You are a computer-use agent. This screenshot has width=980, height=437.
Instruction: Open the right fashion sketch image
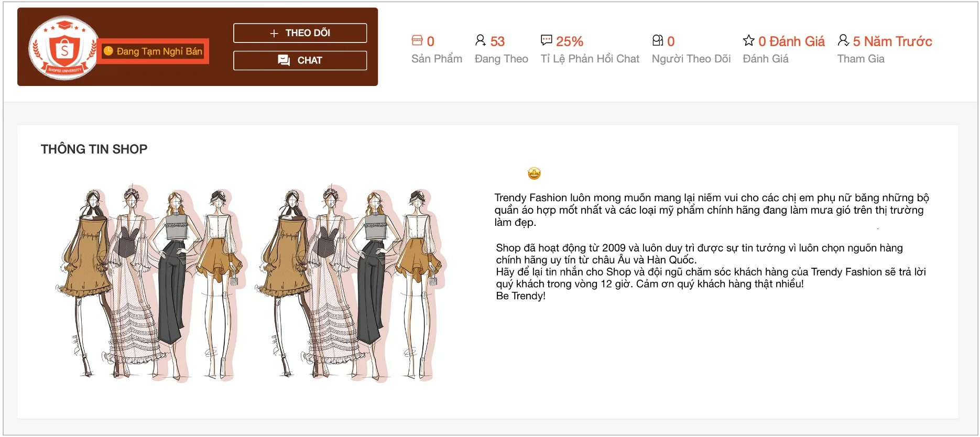click(350, 283)
